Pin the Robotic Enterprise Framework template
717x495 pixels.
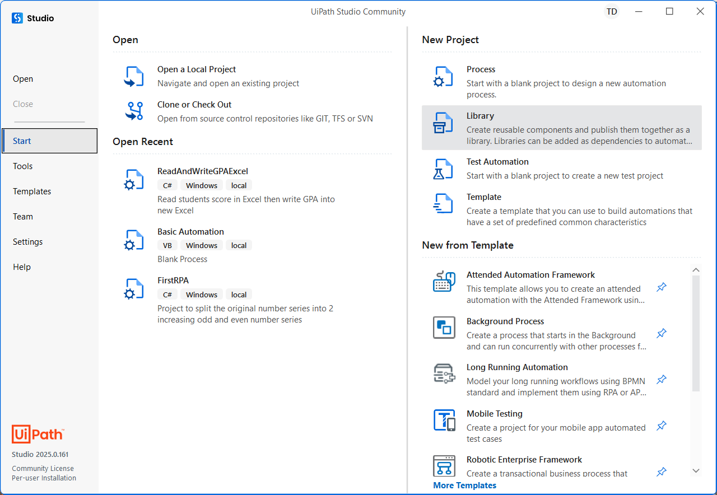[661, 472]
